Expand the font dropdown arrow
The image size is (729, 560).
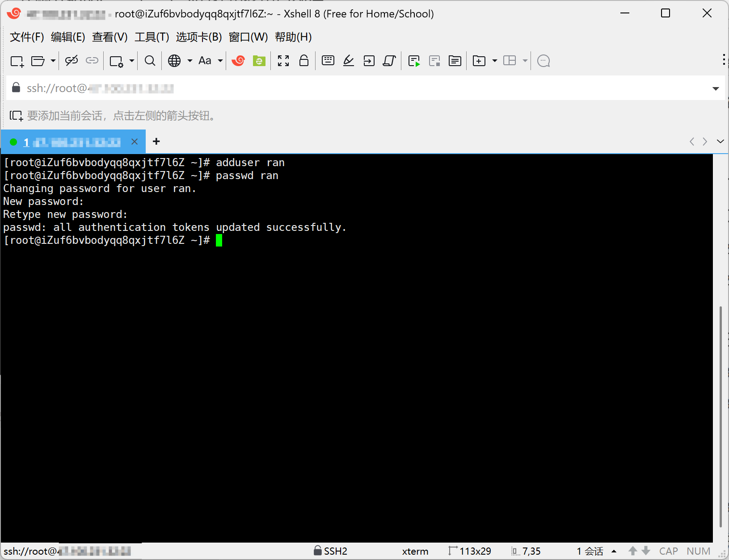(x=220, y=61)
